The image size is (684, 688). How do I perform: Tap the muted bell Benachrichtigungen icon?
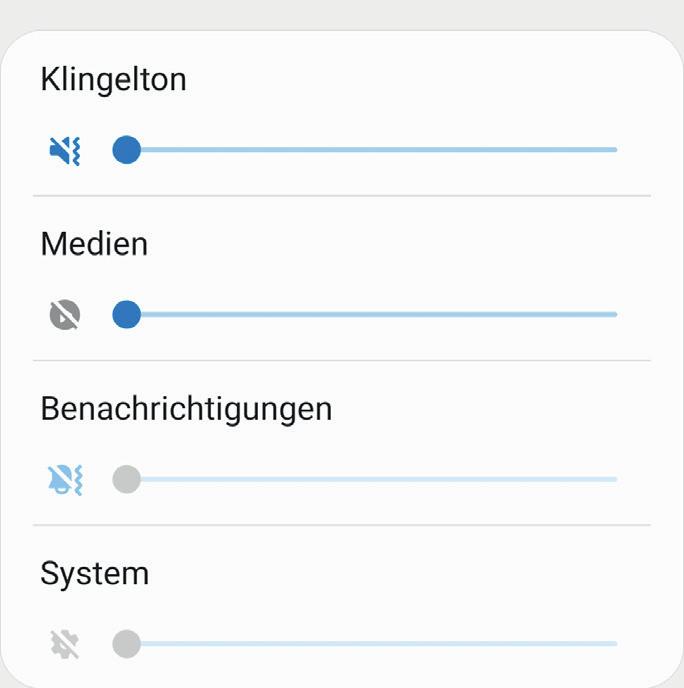point(64,480)
